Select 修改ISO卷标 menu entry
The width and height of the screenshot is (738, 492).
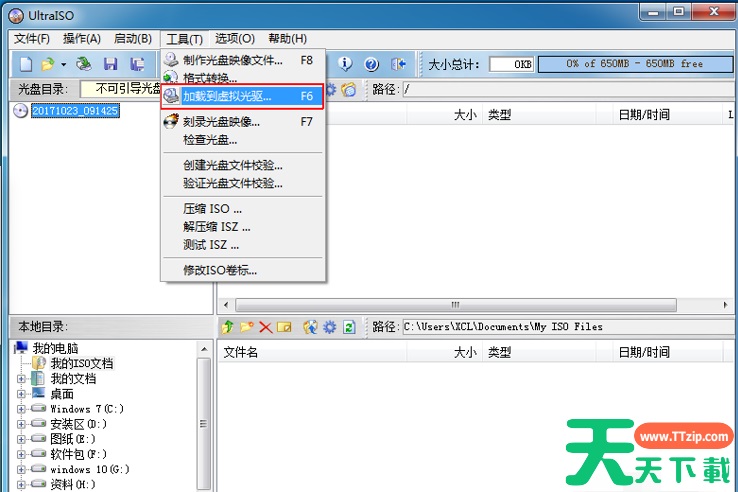pyautogui.click(x=220, y=270)
